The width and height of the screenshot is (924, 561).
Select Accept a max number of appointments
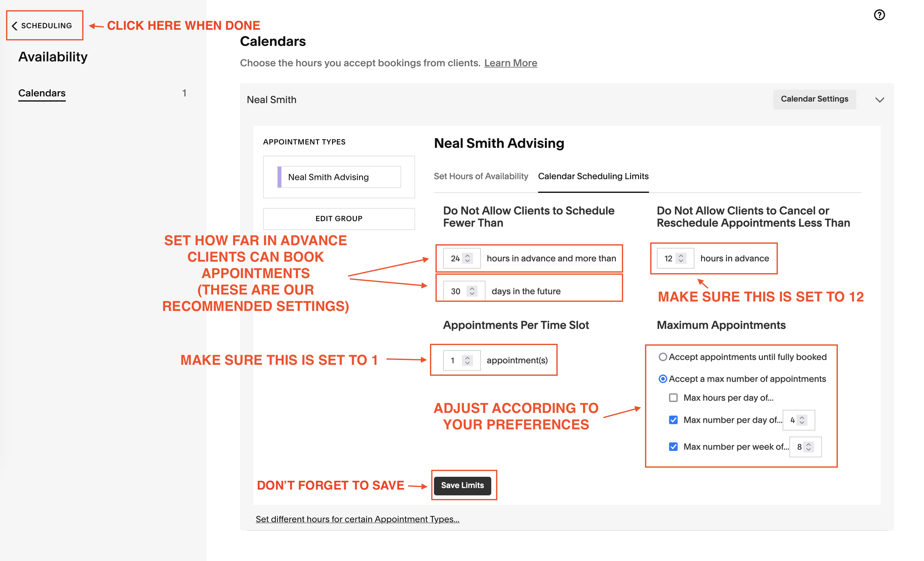663,379
